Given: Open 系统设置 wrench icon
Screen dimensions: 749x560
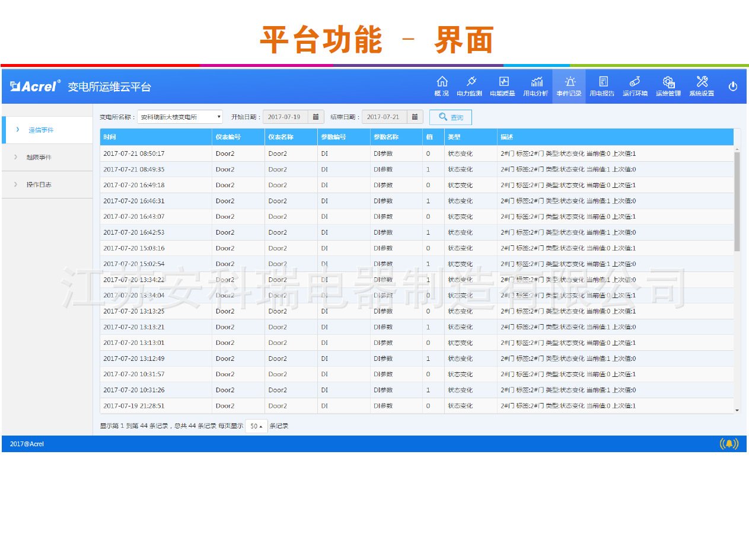Looking at the screenshot, I should [x=702, y=82].
